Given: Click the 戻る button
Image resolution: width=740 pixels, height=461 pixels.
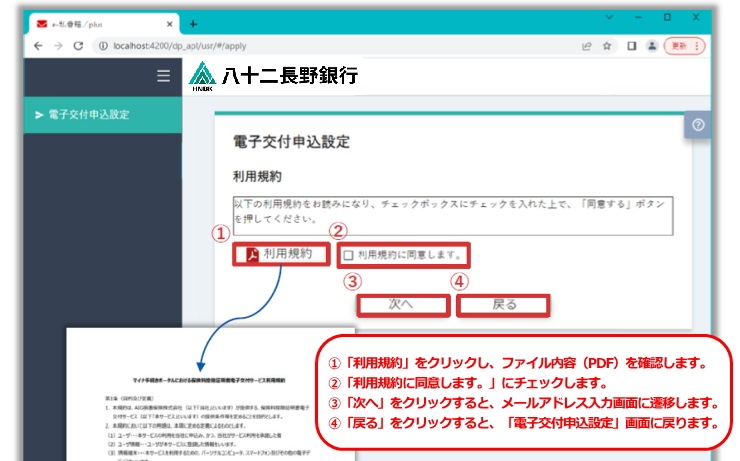Looking at the screenshot, I should (x=504, y=305).
